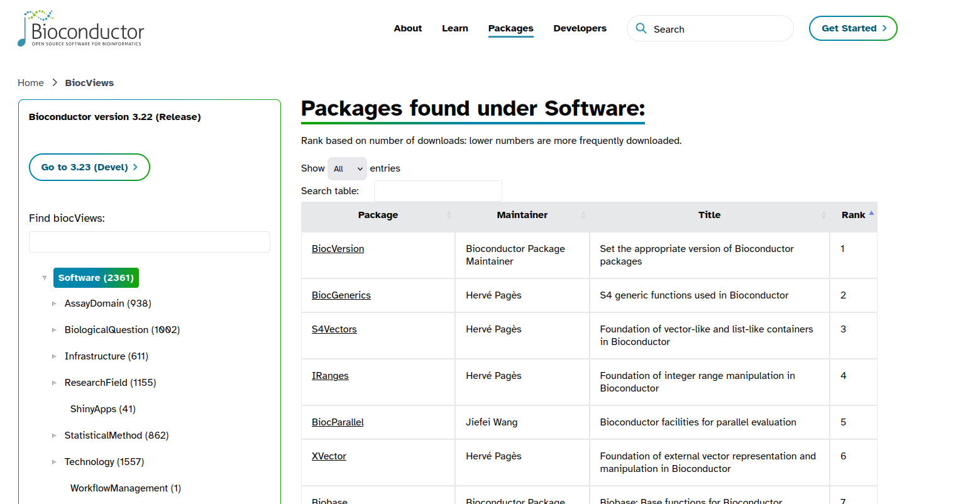980x504 pixels.
Task: Go to the Developers menu item
Action: (580, 28)
